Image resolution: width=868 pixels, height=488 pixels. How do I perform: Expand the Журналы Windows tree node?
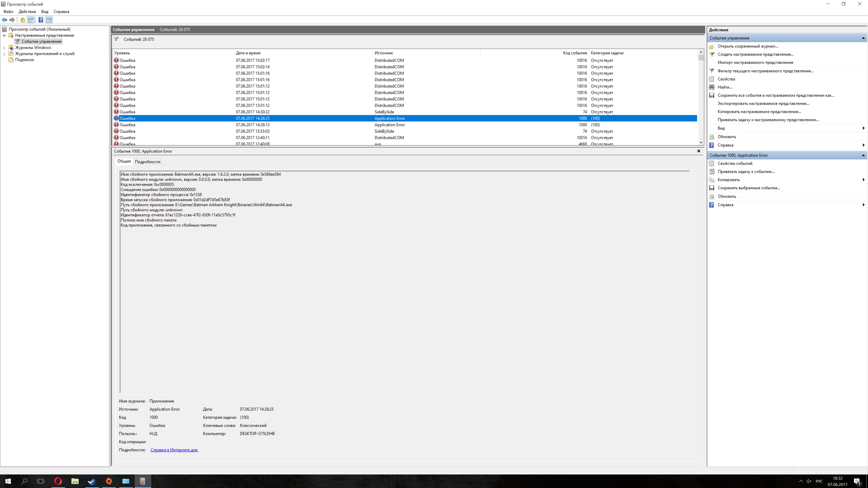pos(4,47)
